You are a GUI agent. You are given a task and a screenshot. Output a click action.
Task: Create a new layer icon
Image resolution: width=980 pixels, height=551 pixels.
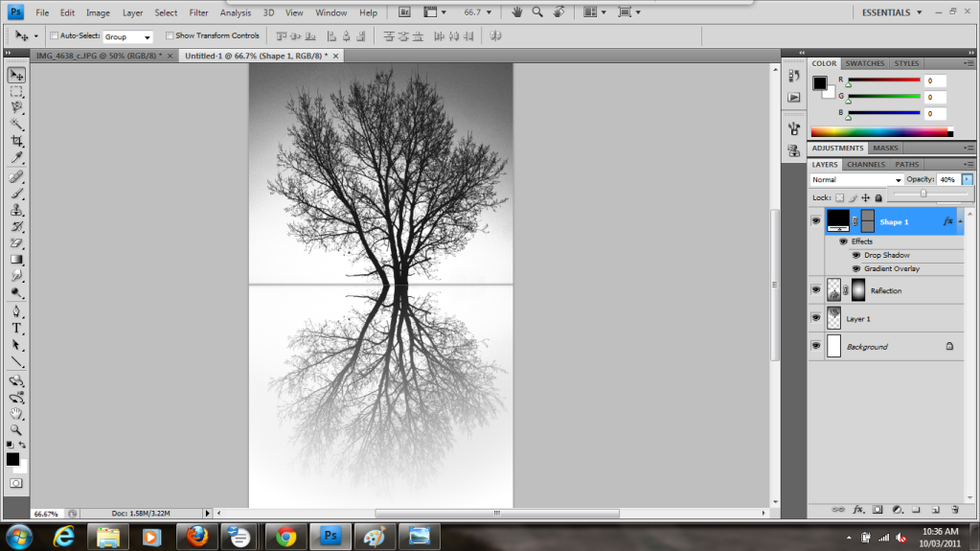936,510
